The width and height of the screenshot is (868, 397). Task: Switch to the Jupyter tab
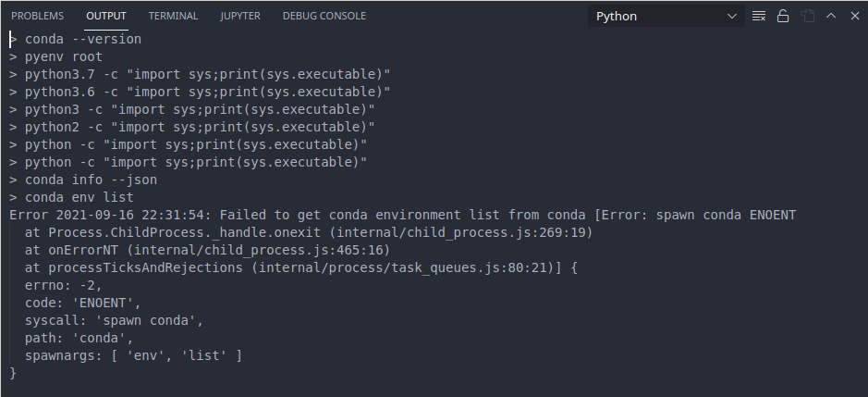click(240, 16)
